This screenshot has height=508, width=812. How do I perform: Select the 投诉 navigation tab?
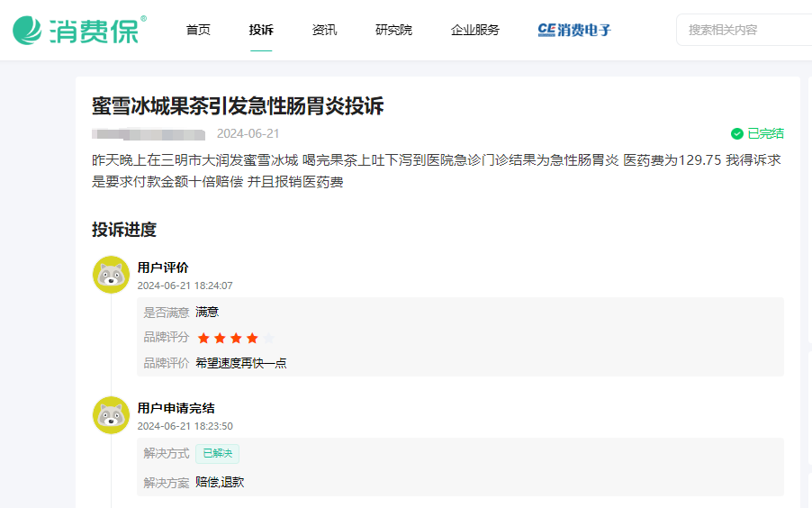click(x=261, y=30)
